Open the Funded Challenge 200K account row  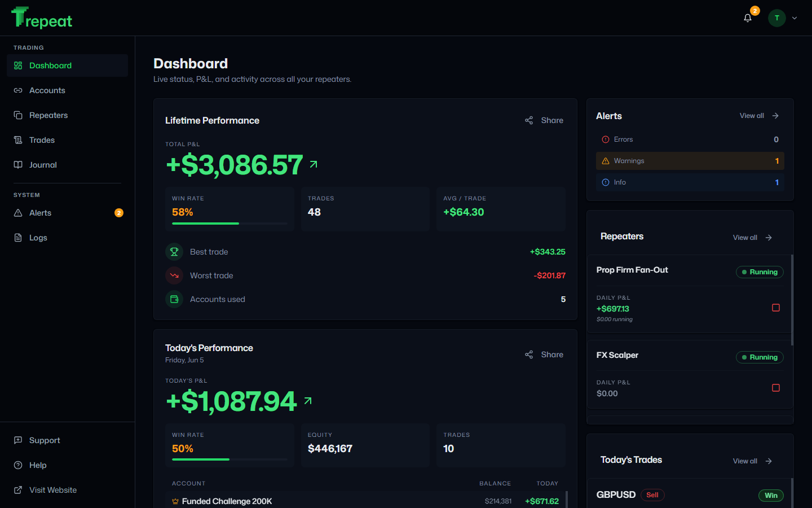pos(365,500)
